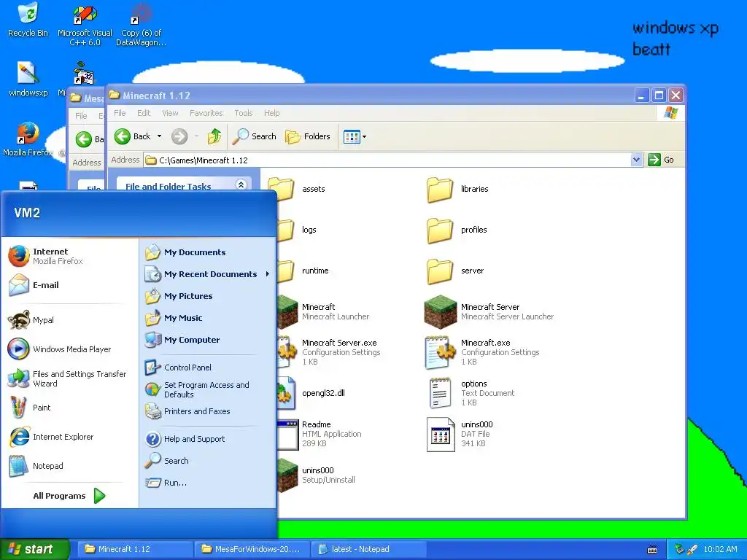Open Mozilla Firefox desktop shortcut
Screen dimensions: 747x560
click(28, 139)
